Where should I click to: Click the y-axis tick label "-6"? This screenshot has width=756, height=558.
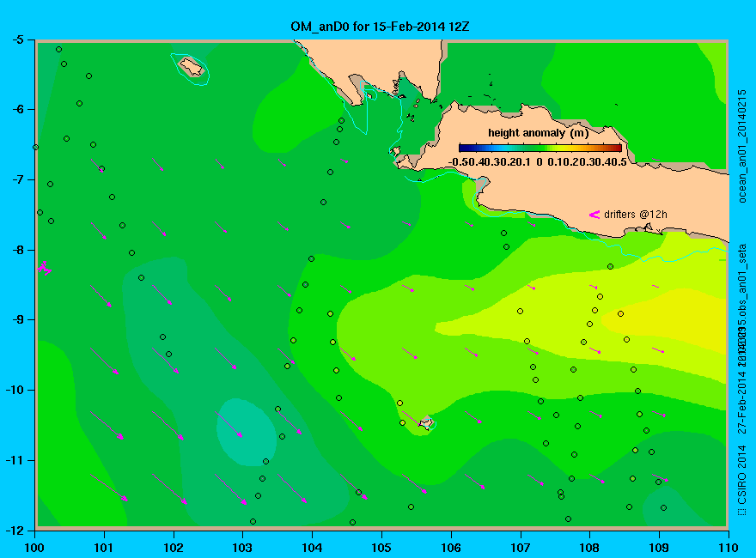[17, 109]
